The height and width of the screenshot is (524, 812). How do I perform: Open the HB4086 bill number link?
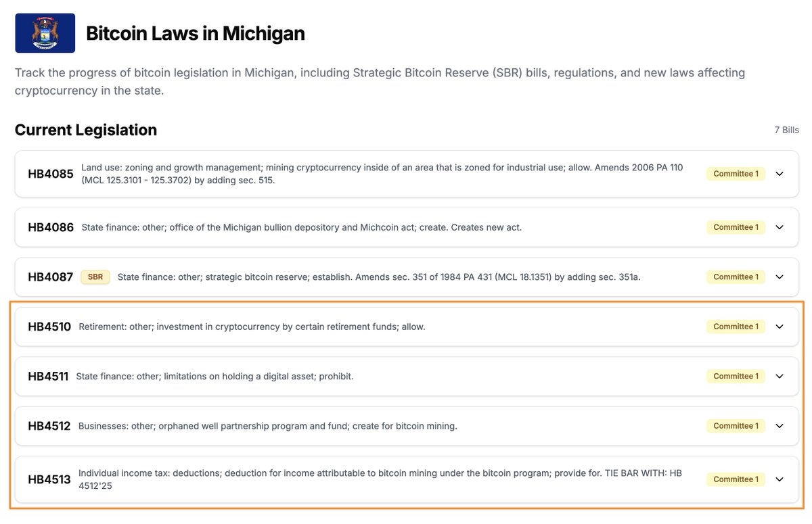click(51, 227)
